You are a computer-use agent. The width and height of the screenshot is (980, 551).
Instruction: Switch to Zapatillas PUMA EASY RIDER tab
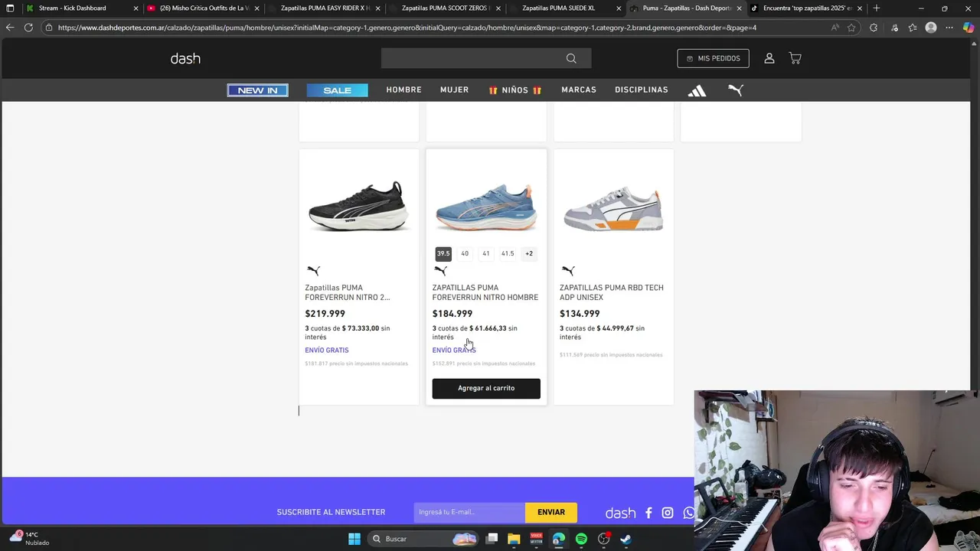(325, 8)
